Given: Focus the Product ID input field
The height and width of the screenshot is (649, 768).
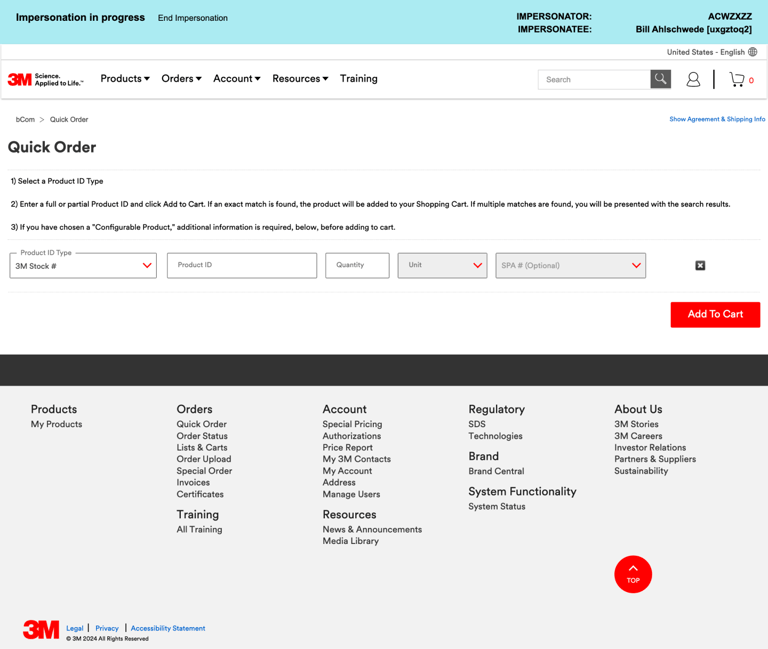Looking at the screenshot, I should point(242,265).
